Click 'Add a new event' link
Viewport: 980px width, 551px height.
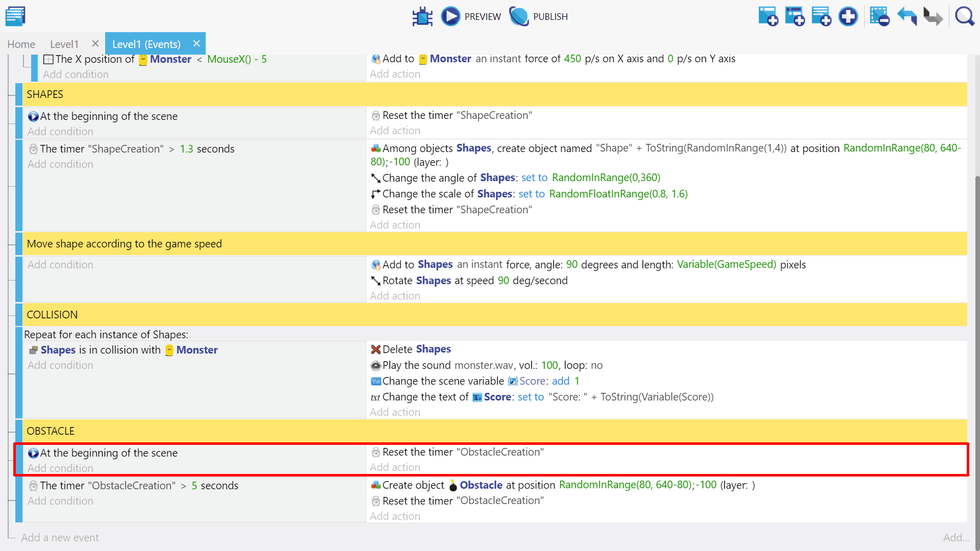60,537
